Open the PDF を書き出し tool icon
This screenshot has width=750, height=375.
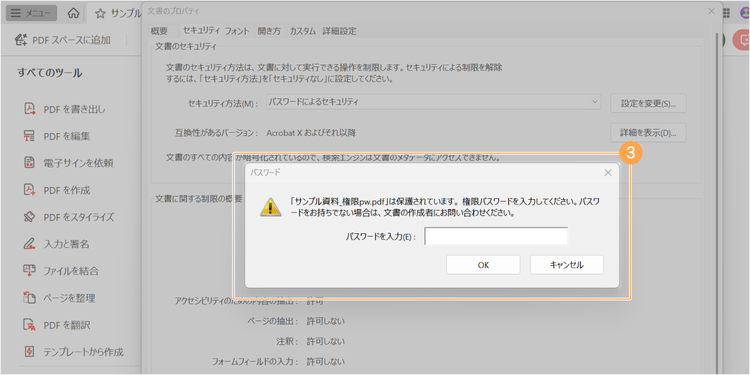click(30, 109)
